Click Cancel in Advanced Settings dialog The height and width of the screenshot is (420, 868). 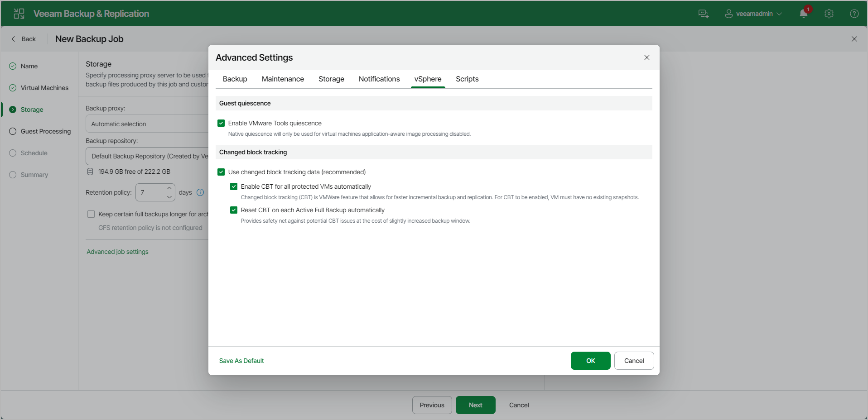[x=634, y=361]
